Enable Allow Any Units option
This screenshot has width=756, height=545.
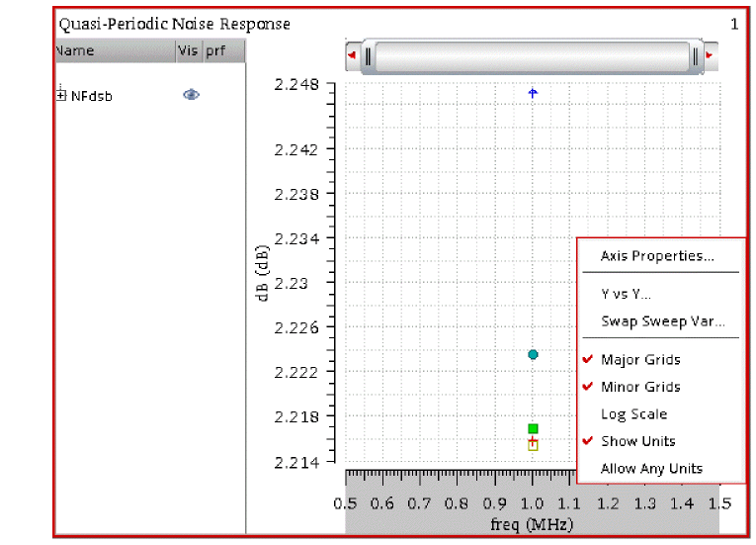click(652, 468)
